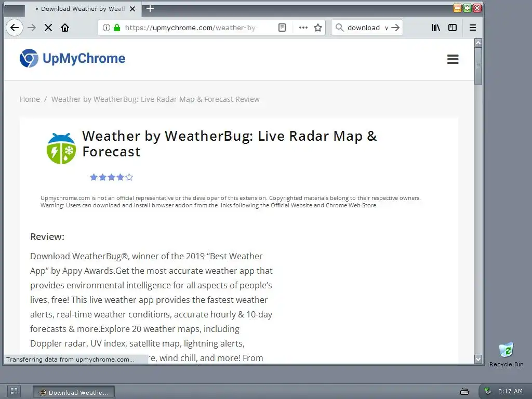The height and width of the screenshot is (399, 532).
Task: Open the UpMyChrome site hamburger menu
Action: pyautogui.click(x=453, y=59)
